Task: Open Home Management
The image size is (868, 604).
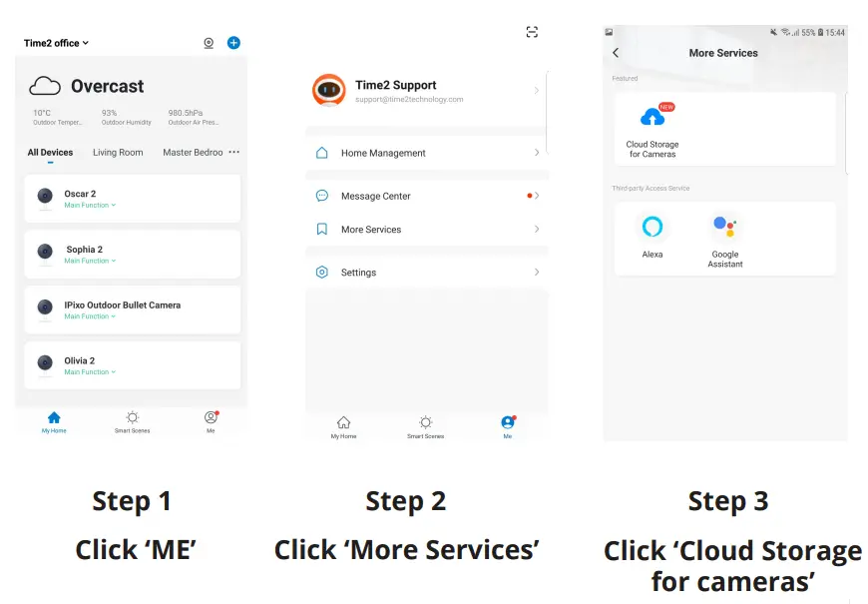Action: (427, 153)
